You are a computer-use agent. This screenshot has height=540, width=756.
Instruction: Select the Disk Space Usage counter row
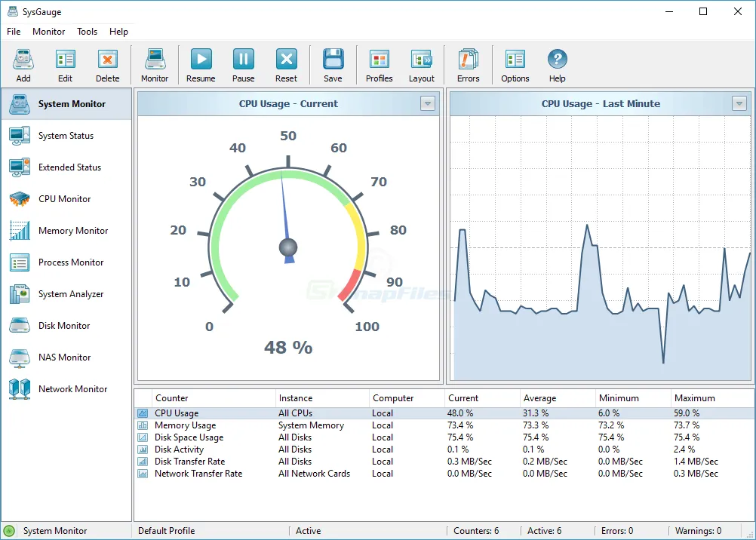(x=444, y=437)
